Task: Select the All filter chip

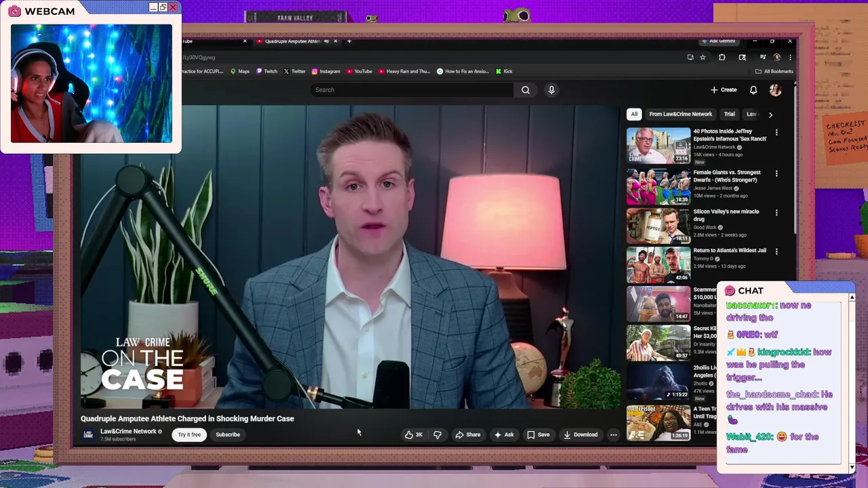Action: click(634, 114)
